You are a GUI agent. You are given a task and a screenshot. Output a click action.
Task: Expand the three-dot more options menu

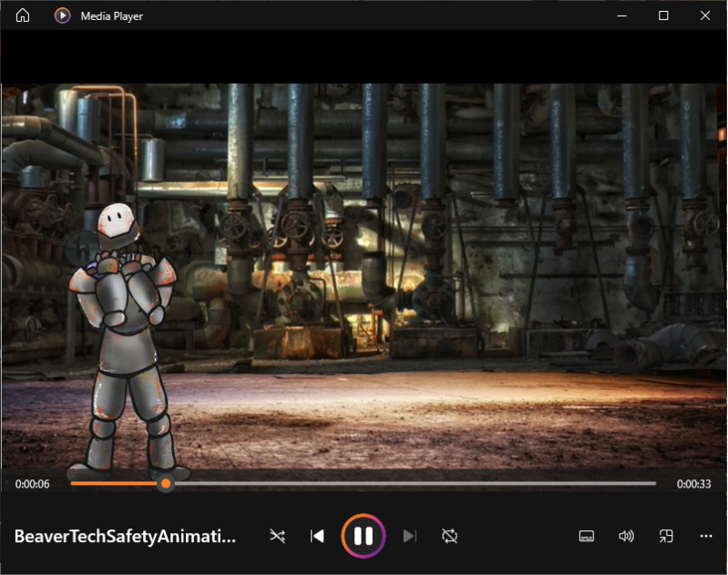705,536
